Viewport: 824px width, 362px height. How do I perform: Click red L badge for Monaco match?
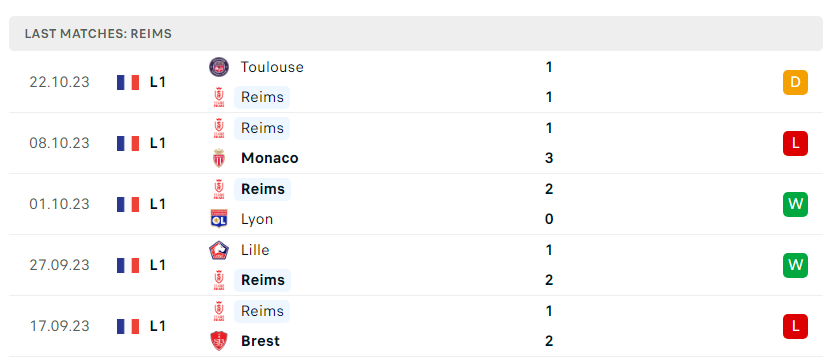click(x=795, y=143)
